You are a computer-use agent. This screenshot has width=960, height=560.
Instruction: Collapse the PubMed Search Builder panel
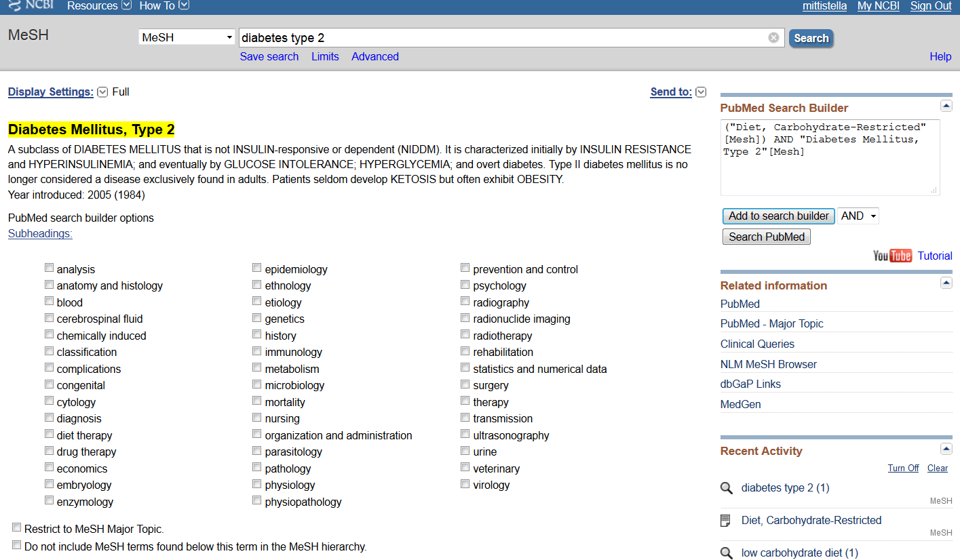pos(946,106)
